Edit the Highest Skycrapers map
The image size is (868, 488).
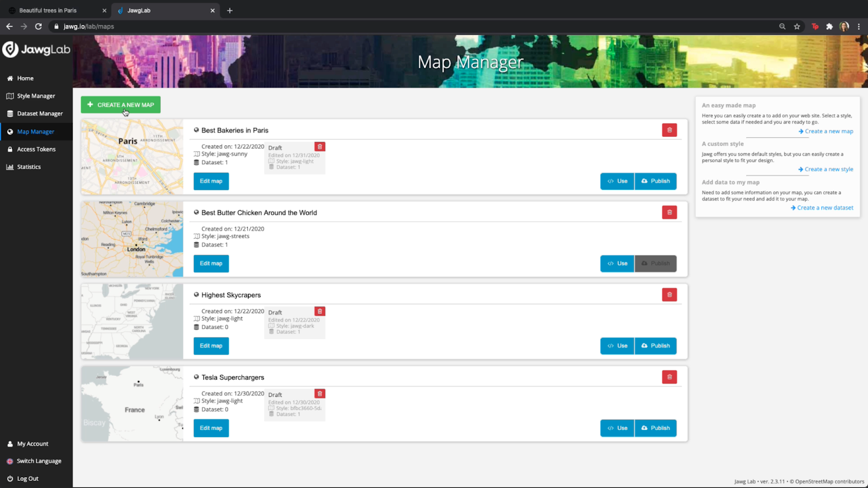click(211, 346)
